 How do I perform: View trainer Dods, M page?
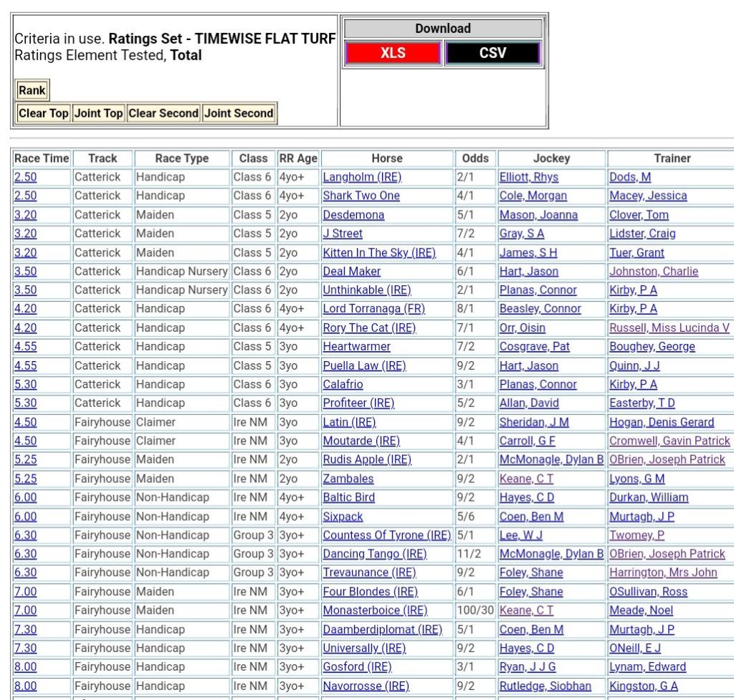630,177
